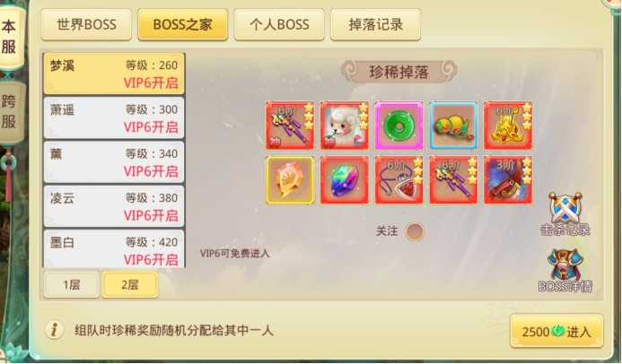The width and height of the screenshot is (622, 364).
Task: Choose boss 凌云 level 380
Action: (114, 206)
